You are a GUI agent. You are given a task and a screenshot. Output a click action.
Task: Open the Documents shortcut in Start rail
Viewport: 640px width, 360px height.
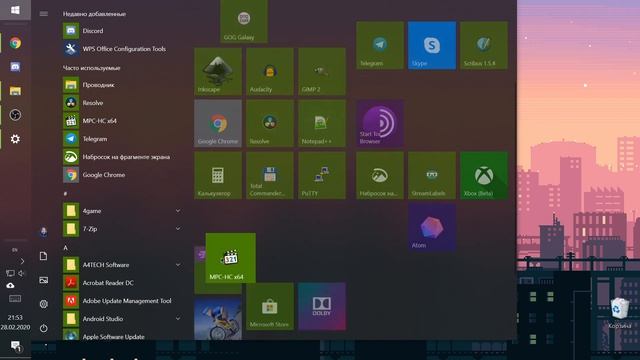[x=44, y=256]
